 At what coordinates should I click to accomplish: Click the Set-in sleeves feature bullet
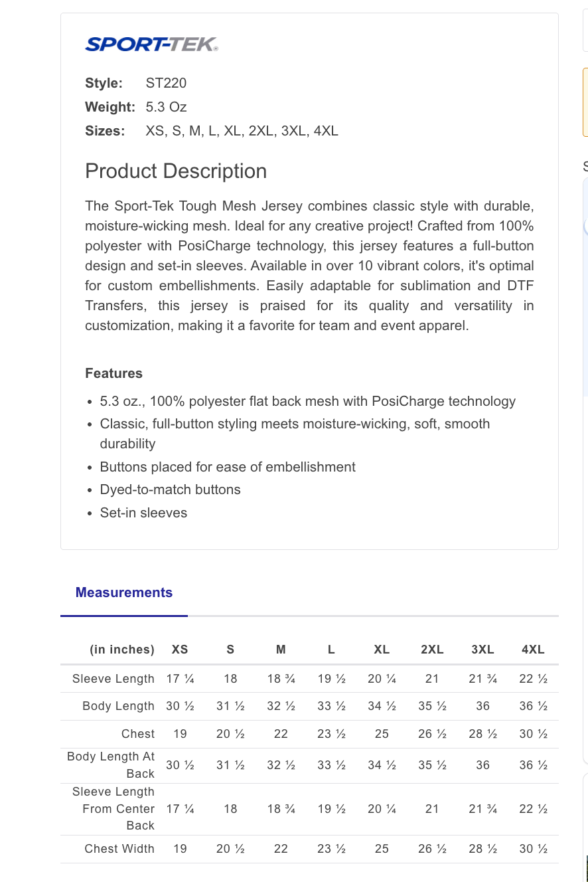(143, 513)
